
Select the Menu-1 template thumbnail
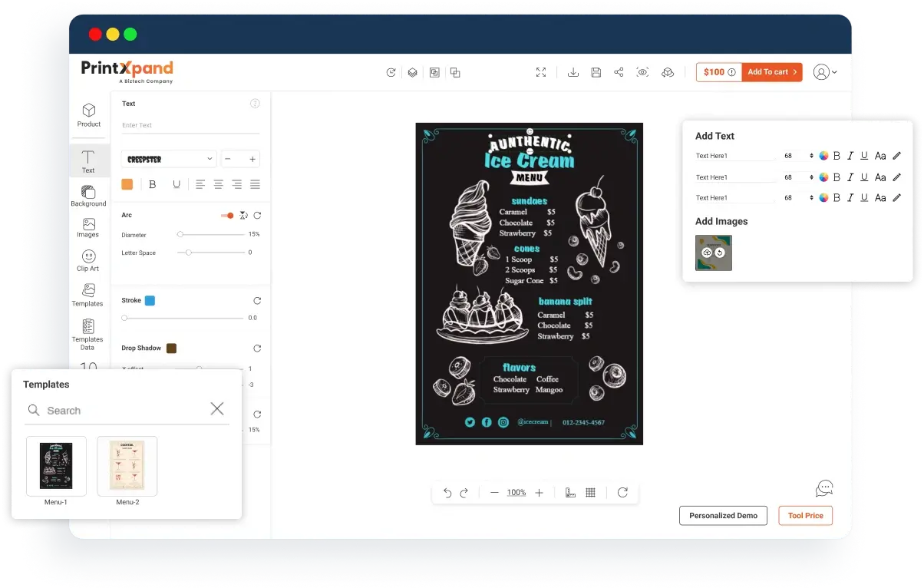[x=56, y=466]
